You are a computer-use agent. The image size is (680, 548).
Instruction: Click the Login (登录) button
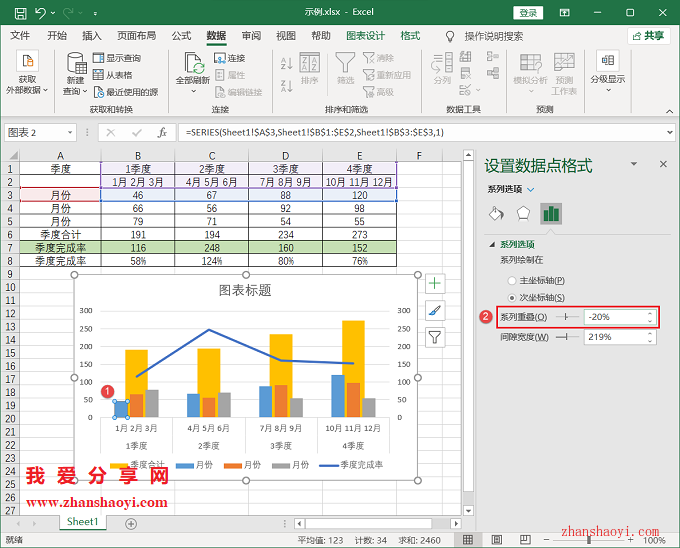pos(528,13)
